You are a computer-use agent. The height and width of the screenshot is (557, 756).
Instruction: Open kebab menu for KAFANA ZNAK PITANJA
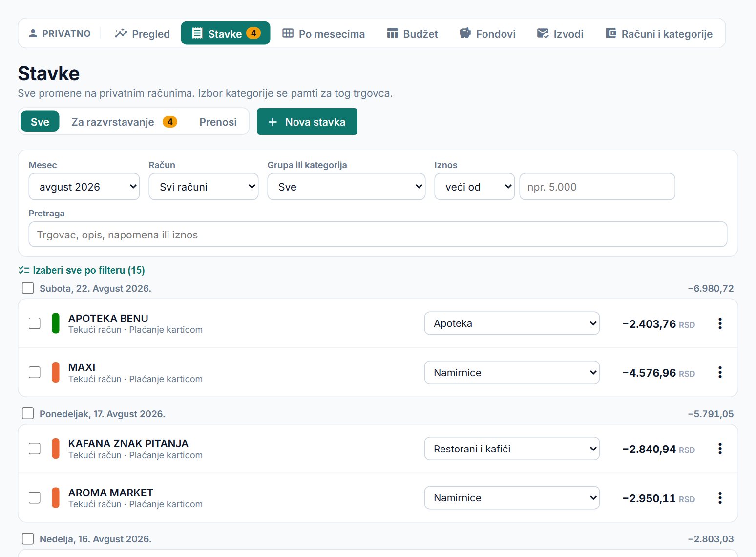coord(720,449)
